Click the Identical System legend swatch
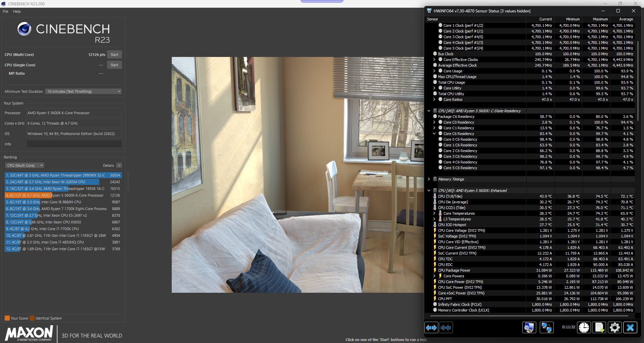 32,318
